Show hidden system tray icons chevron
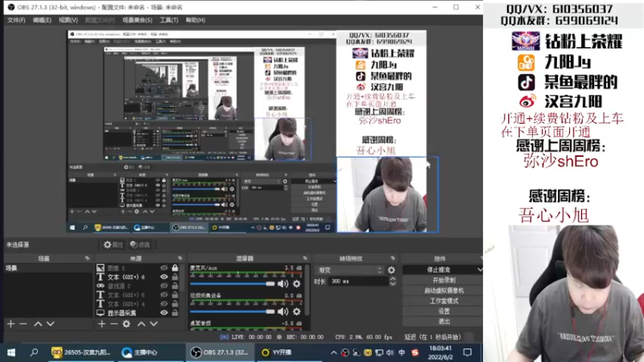 [x=333, y=352]
